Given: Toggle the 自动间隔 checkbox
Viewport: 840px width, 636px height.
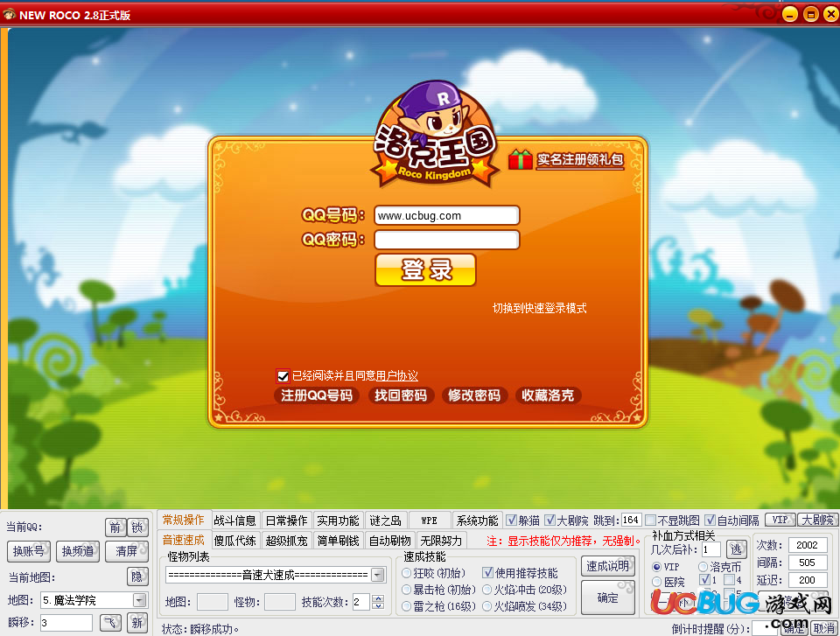Looking at the screenshot, I should point(710,521).
